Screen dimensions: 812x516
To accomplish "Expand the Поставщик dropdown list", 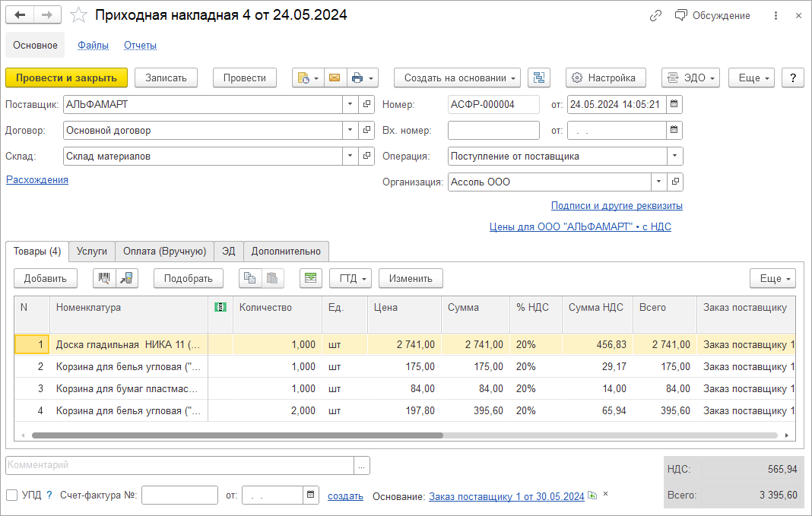I will (350, 104).
